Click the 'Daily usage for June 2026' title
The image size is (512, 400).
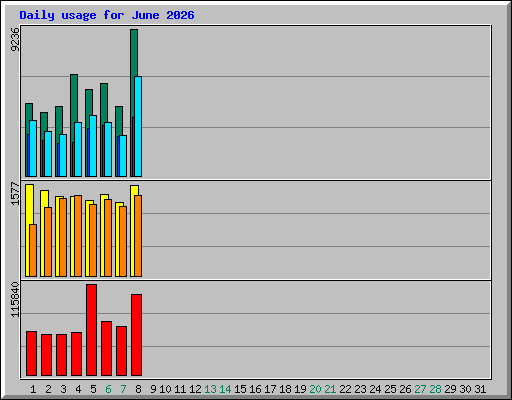point(107,15)
